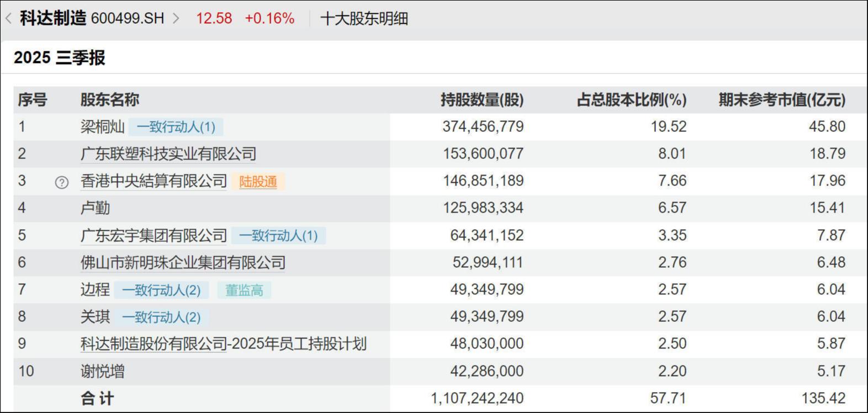Click ratio value 6.57
868x413 pixels.
point(672,208)
